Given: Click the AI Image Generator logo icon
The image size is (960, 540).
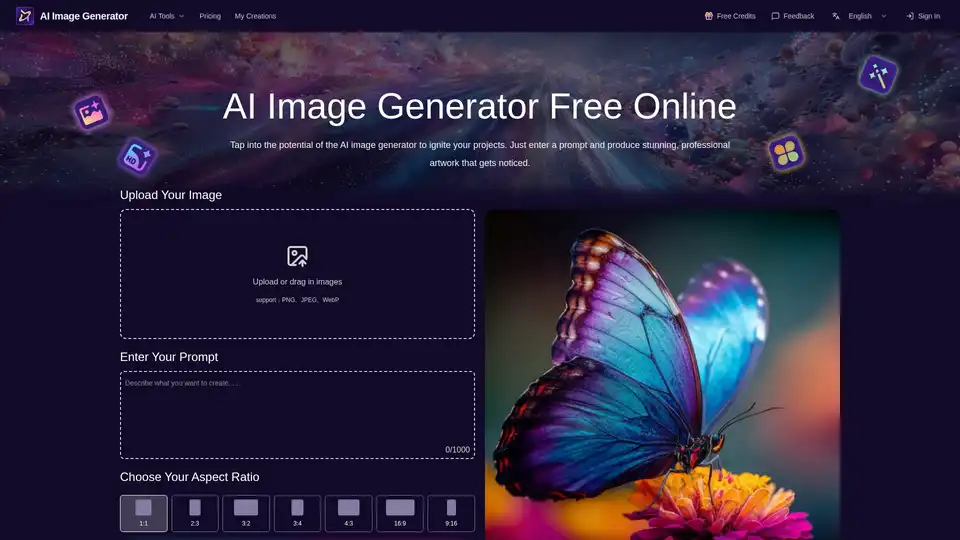Looking at the screenshot, I should pyautogui.click(x=24, y=16).
